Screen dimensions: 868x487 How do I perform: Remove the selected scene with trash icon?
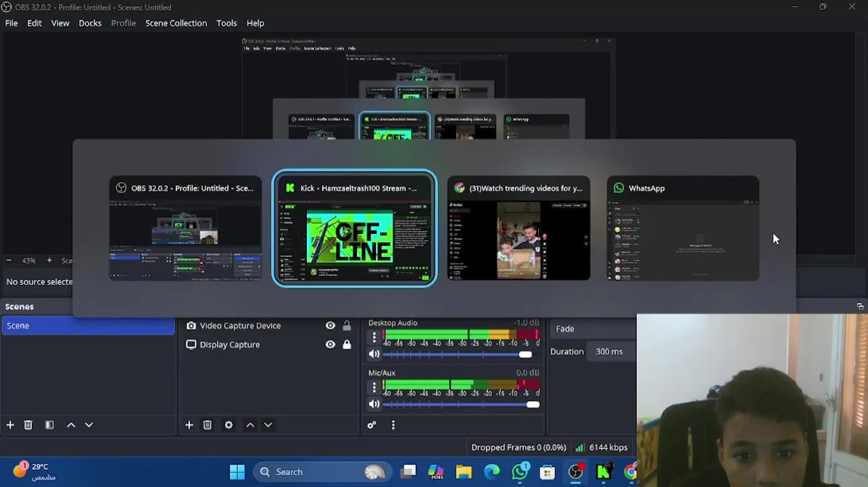coord(28,425)
